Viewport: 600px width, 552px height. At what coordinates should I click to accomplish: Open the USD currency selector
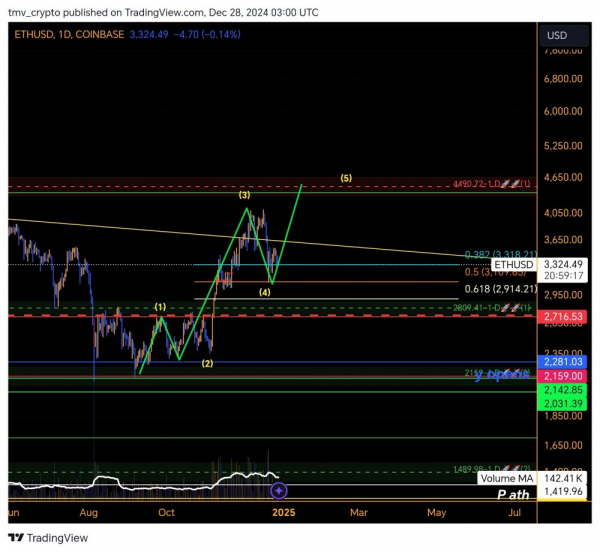click(x=557, y=35)
